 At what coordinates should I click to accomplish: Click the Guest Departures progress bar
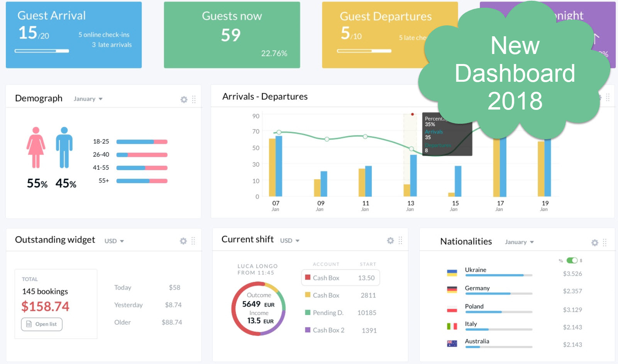(x=364, y=51)
